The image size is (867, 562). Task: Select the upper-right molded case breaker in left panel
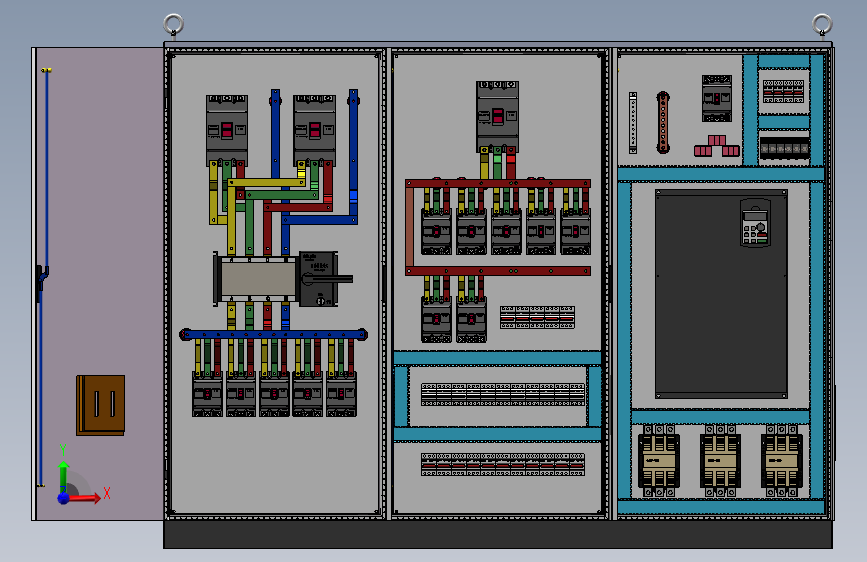[315, 130]
